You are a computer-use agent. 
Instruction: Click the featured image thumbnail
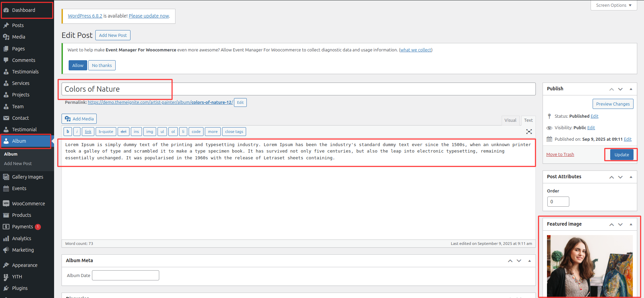pyautogui.click(x=590, y=266)
